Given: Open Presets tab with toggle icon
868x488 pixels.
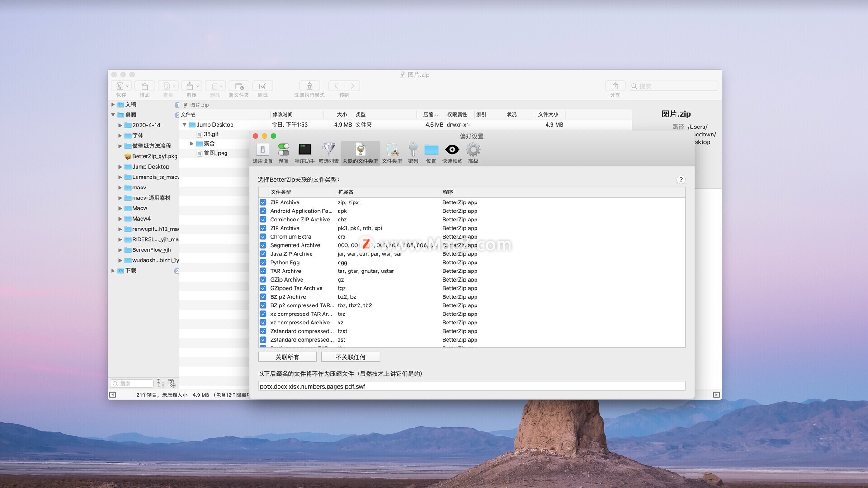Looking at the screenshot, I should point(284,153).
